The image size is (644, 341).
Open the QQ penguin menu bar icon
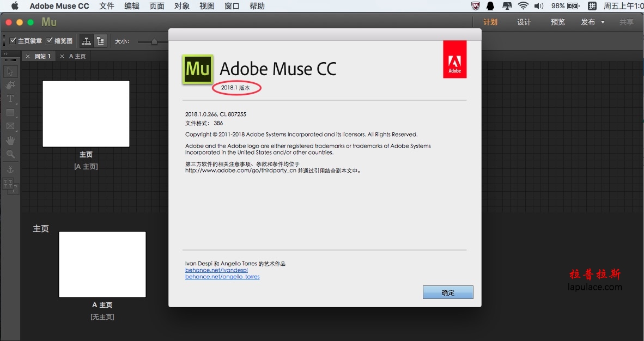pos(490,6)
